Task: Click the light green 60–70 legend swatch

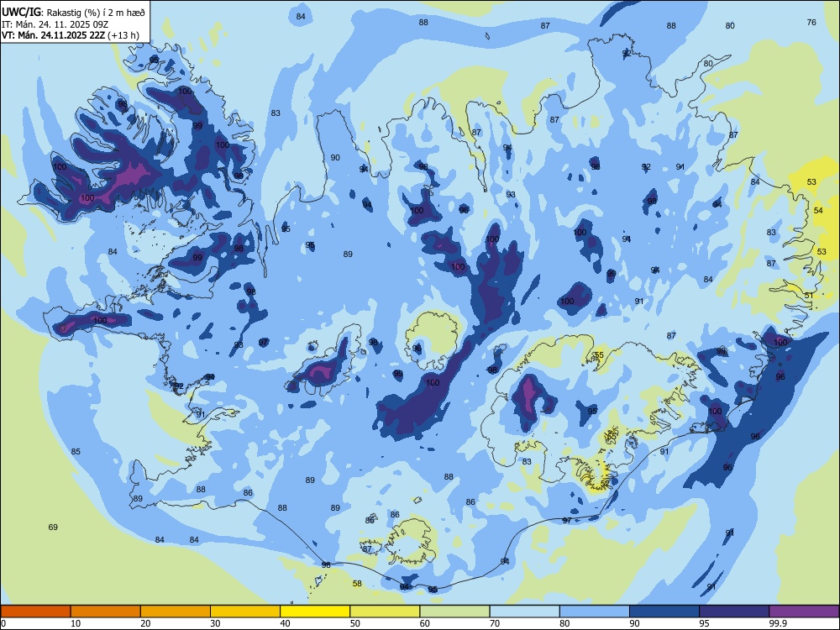Action: pyautogui.click(x=454, y=612)
